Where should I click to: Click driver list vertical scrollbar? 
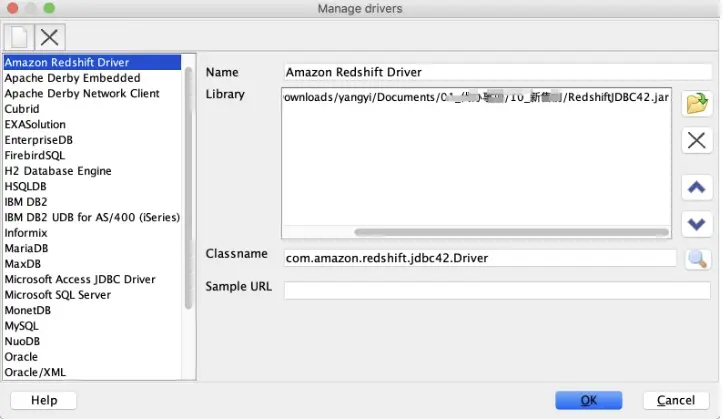coord(188,188)
